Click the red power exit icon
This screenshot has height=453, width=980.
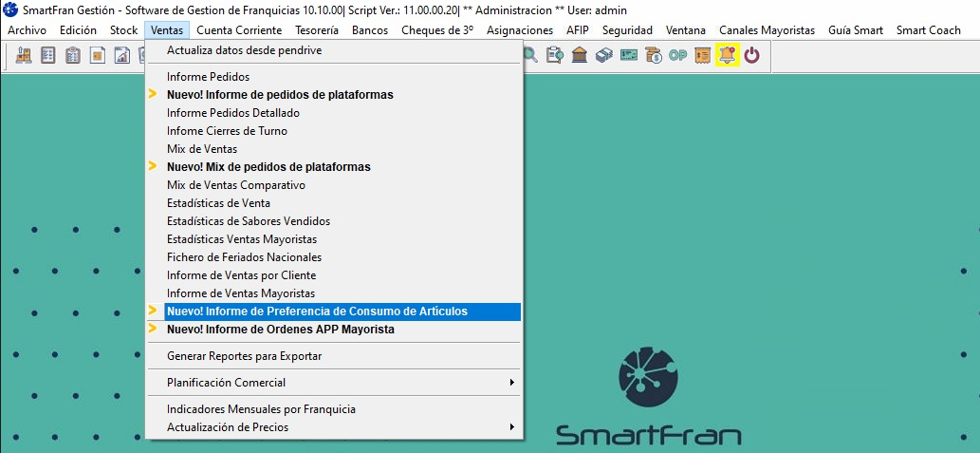[x=752, y=55]
